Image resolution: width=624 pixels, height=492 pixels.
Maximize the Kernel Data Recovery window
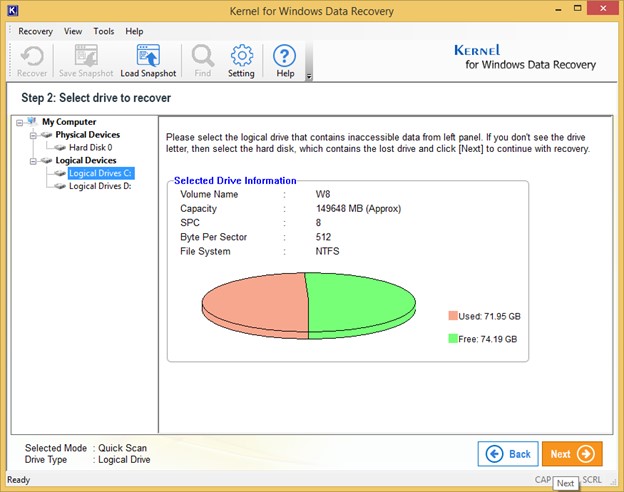point(578,8)
